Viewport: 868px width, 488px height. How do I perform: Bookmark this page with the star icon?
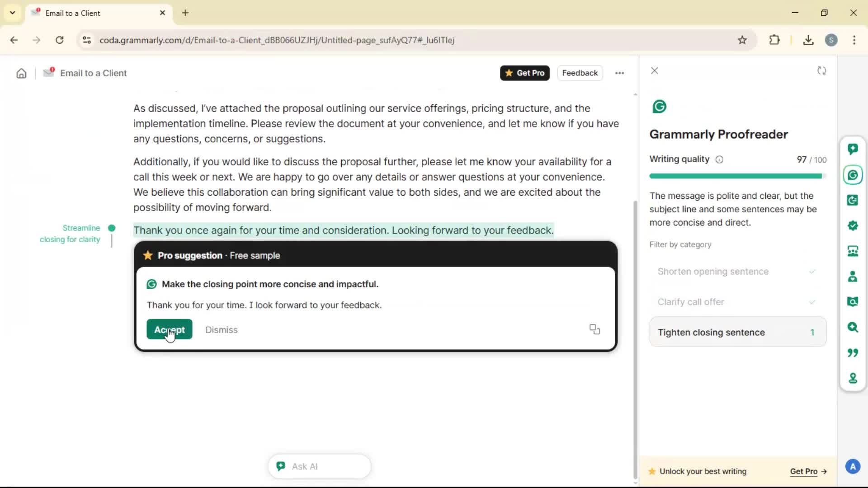pos(742,40)
